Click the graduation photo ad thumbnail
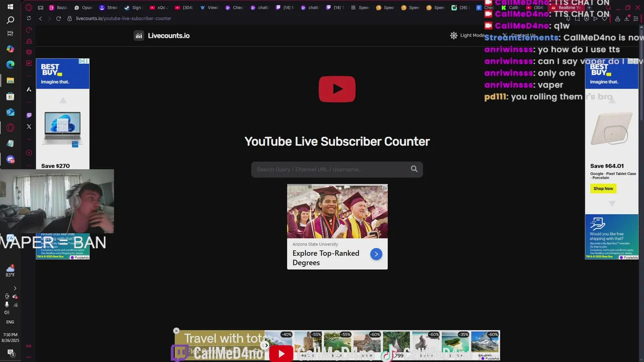644x362 pixels. [x=337, y=211]
